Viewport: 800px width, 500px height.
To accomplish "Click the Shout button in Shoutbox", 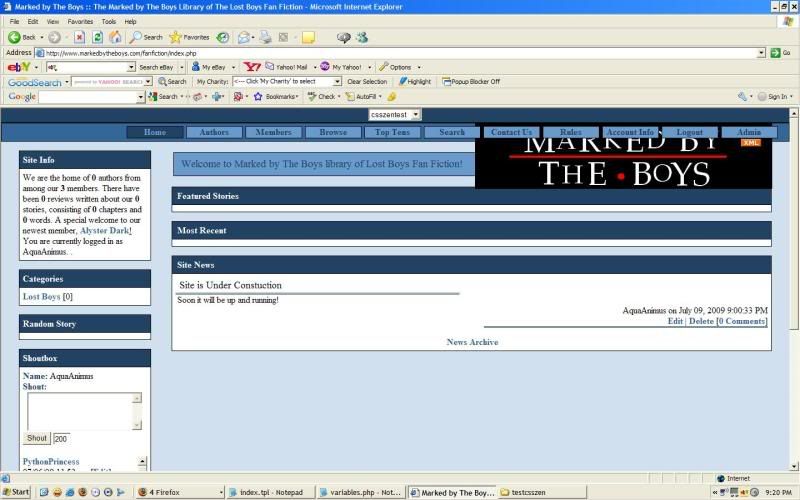I will click(37, 438).
